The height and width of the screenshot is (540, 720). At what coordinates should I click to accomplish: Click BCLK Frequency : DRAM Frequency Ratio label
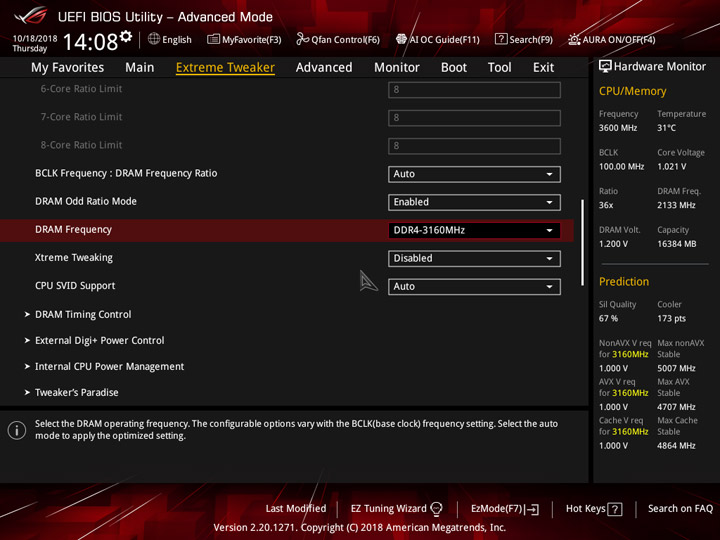point(126,174)
